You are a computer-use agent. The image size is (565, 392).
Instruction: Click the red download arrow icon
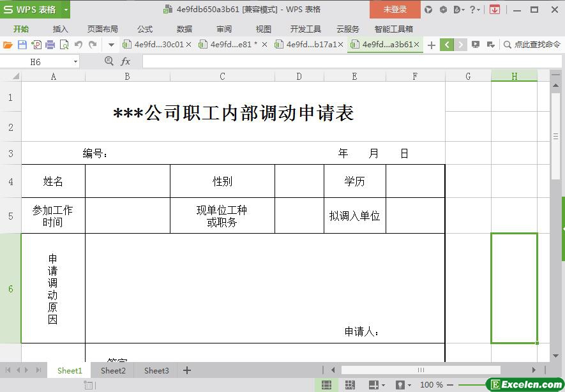pos(495,10)
